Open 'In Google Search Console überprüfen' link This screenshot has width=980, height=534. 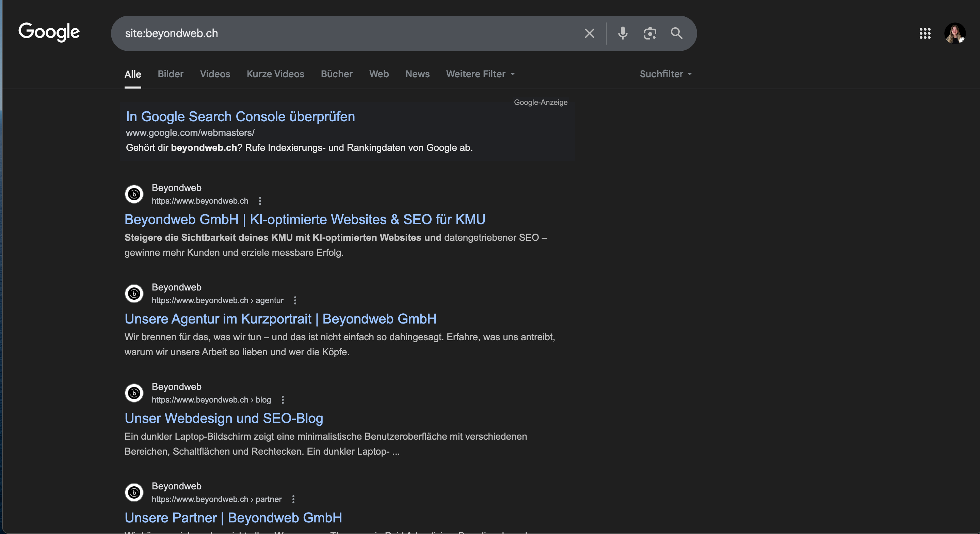(240, 116)
